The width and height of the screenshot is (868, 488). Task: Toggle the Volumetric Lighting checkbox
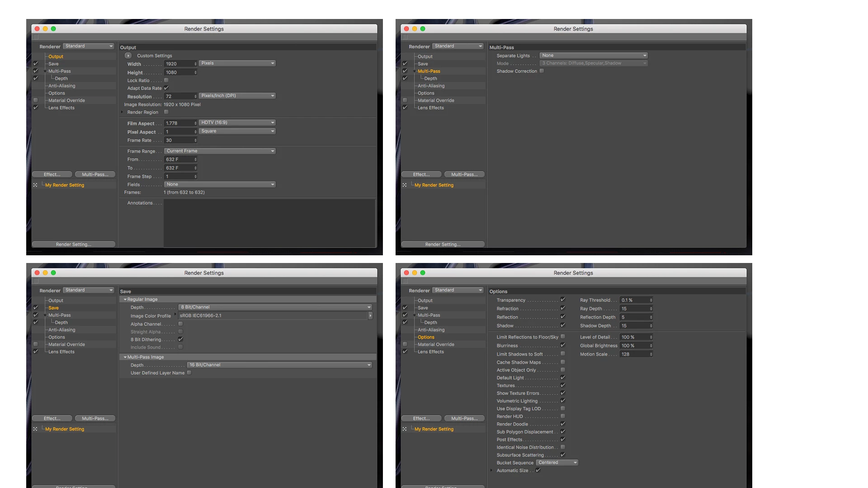click(563, 401)
